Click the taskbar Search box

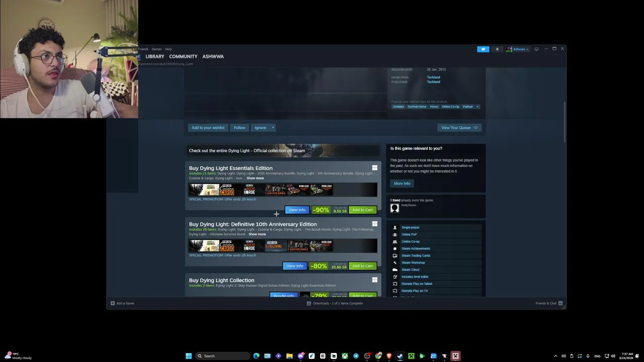(x=223, y=356)
